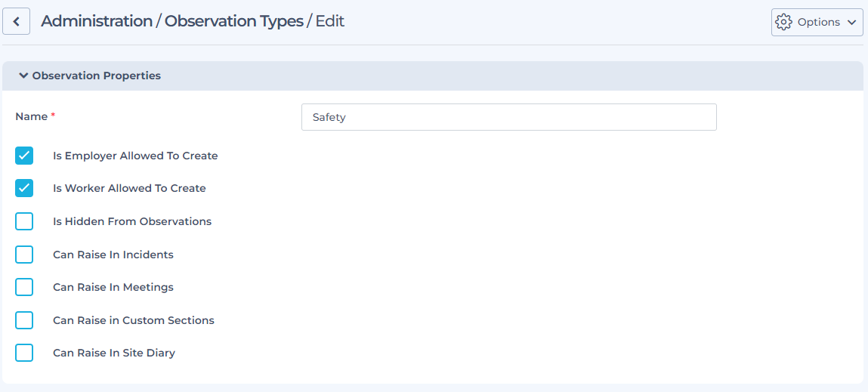868x392 pixels.
Task: Uncheck Is Employer Allowed To Create checkbox
Action: (24, 156)
